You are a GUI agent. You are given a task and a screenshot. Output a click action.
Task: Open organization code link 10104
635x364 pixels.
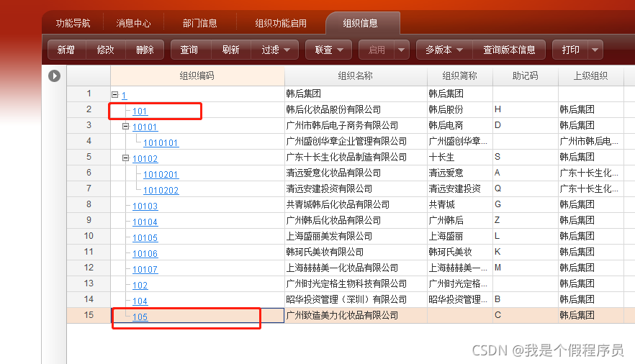[x=145, y=222]
